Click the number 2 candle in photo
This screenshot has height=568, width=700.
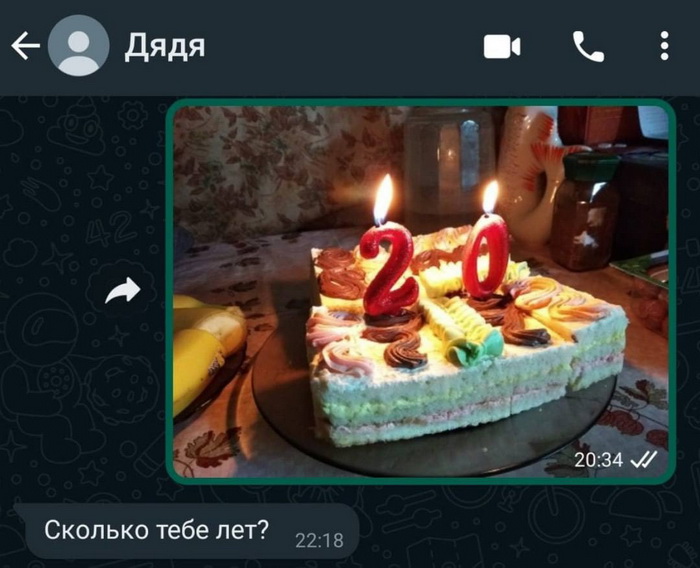click(388, 270)
